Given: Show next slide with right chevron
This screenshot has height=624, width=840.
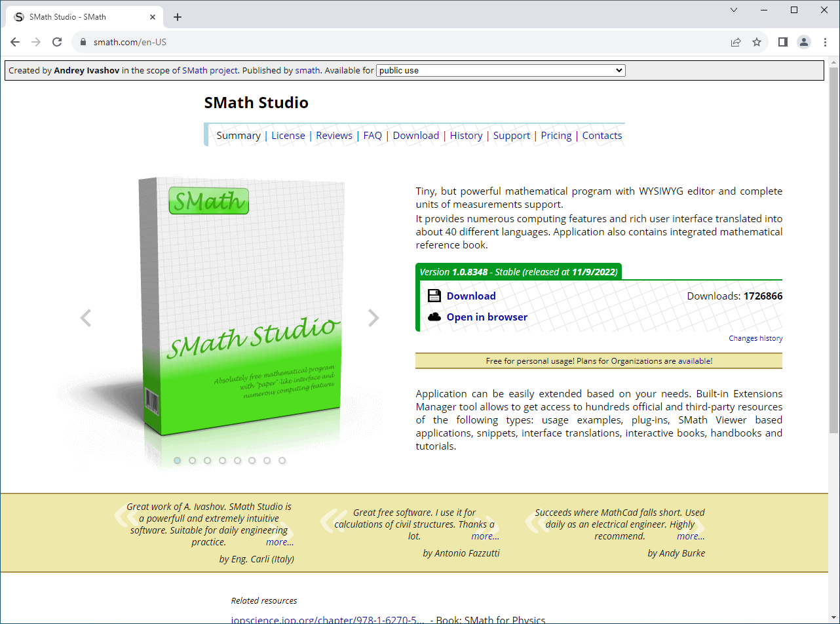Looking at the screenshot, I should tap(373, 318).
